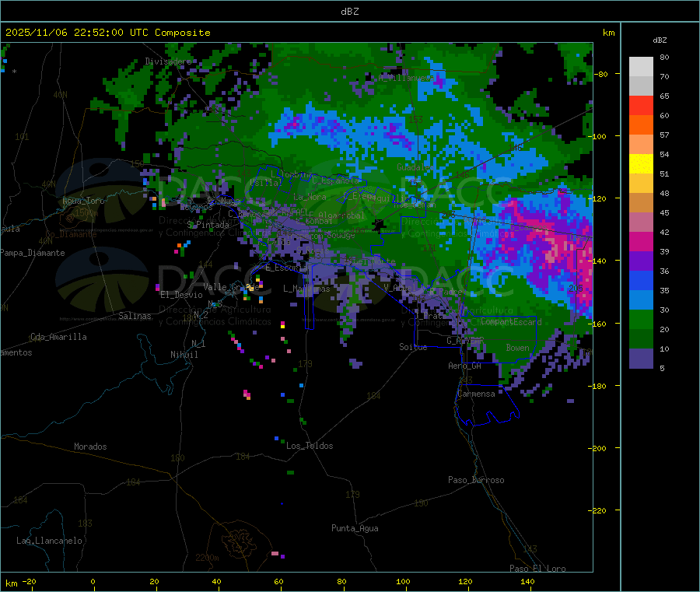This screenshot has width=700, height=592.
Task: Click the 'Bowen' location label
Action: pos(518,348)
